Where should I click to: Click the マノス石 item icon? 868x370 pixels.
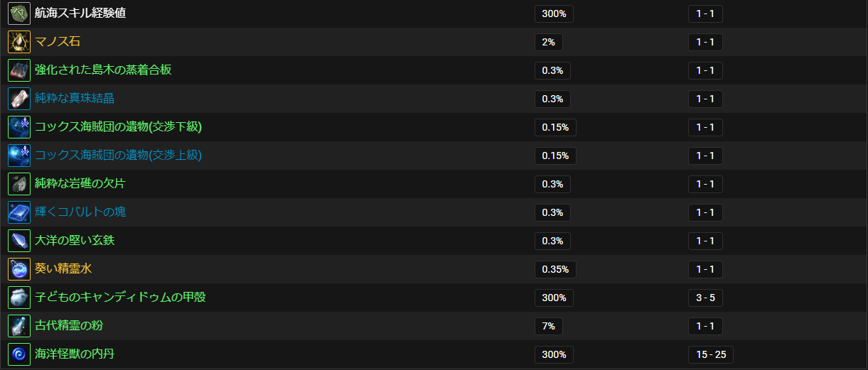pos(19,42)
